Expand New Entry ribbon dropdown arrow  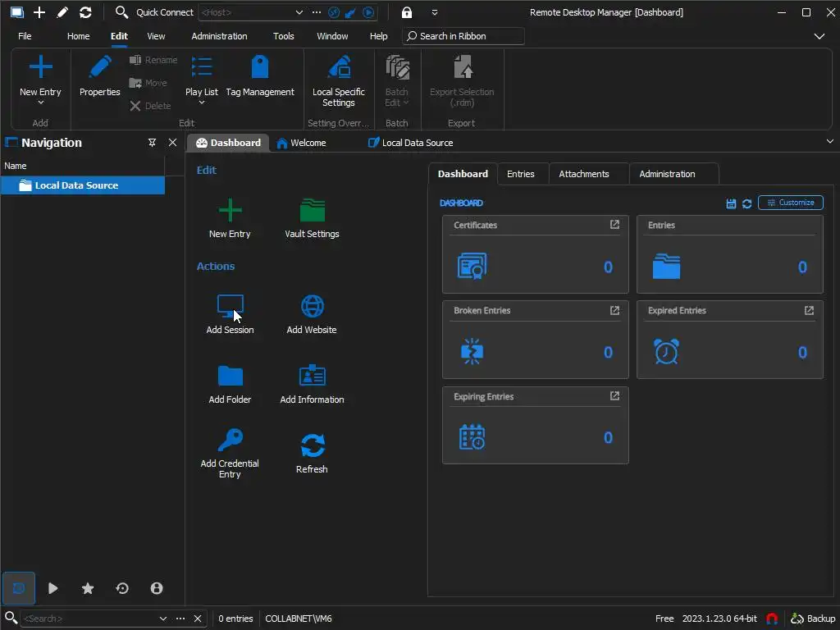(x=41, y=103)
